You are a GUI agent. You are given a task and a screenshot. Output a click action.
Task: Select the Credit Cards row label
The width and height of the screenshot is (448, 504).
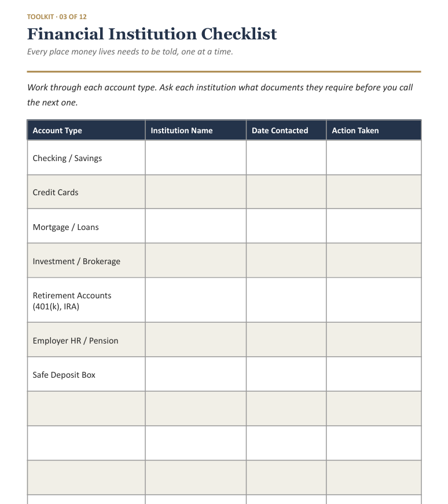[56, 192]
